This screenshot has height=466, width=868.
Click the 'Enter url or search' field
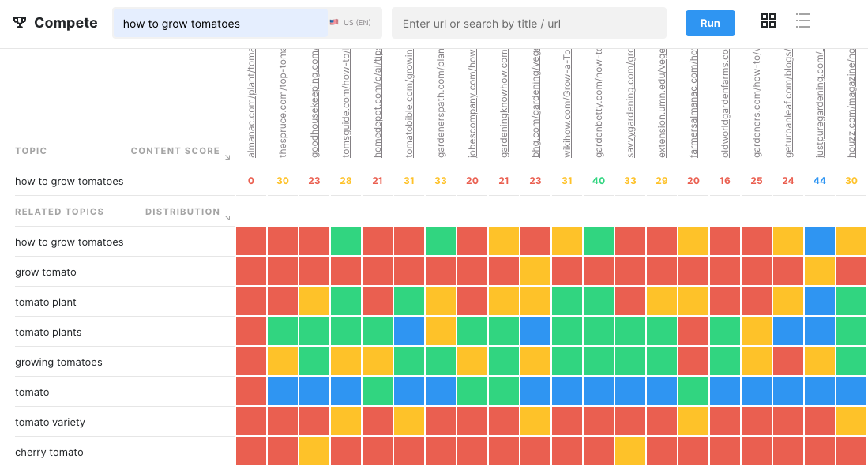tap(528, 23)
